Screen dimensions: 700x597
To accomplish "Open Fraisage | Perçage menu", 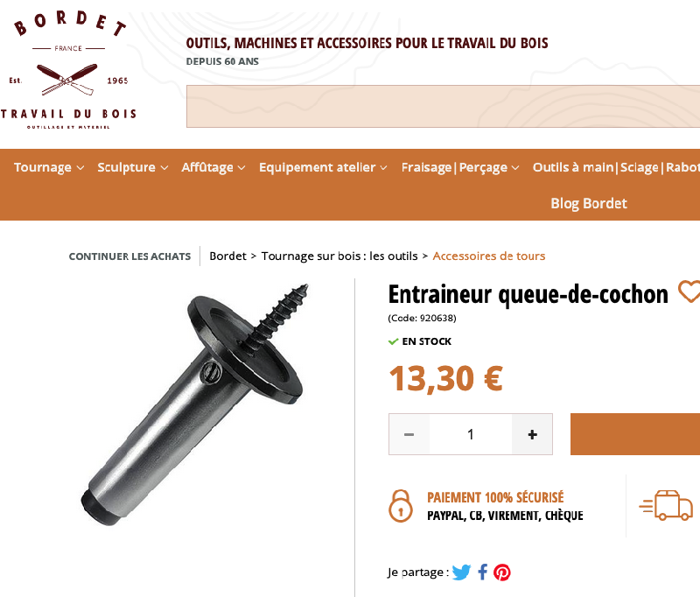I will click(x=460, y=167).
